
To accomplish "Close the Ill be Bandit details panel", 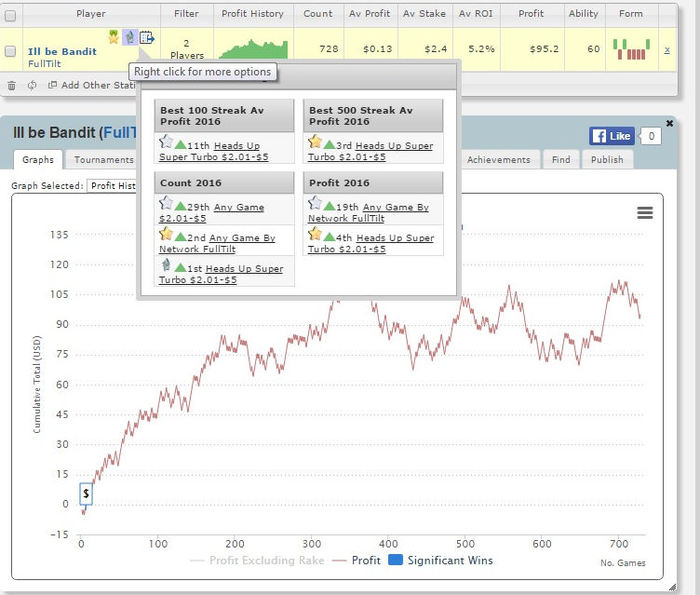I will click(x=669, y=123).
